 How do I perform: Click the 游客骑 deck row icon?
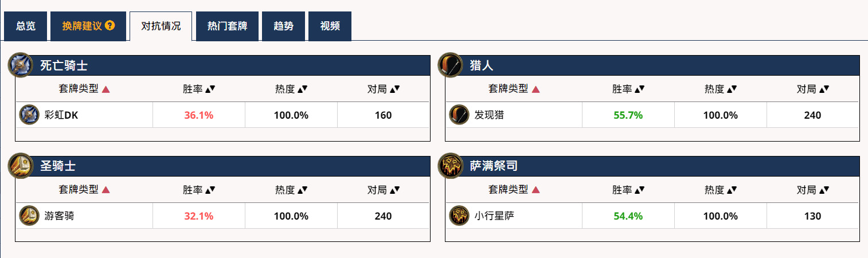click(x=29, y=216)
